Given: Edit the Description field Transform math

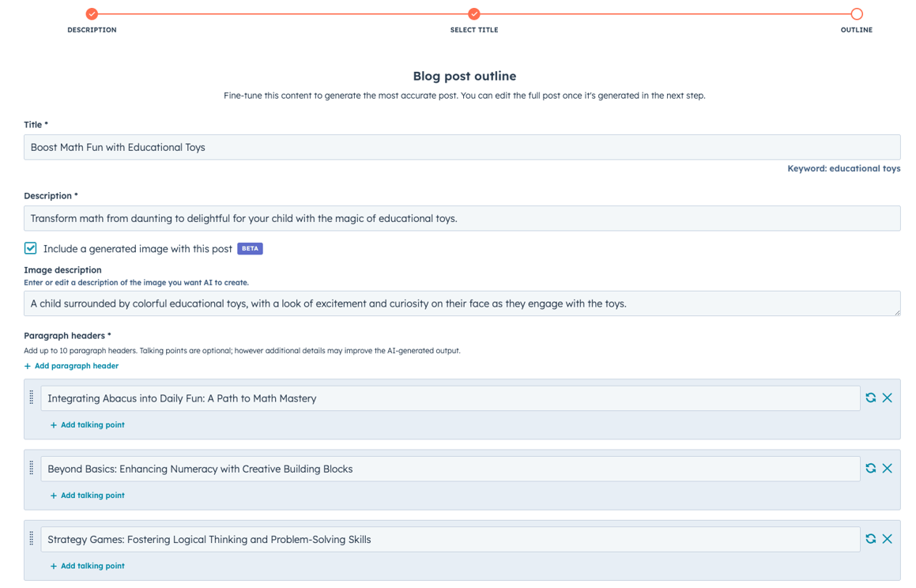Looking at the screenshot, I should coord(462,218).
